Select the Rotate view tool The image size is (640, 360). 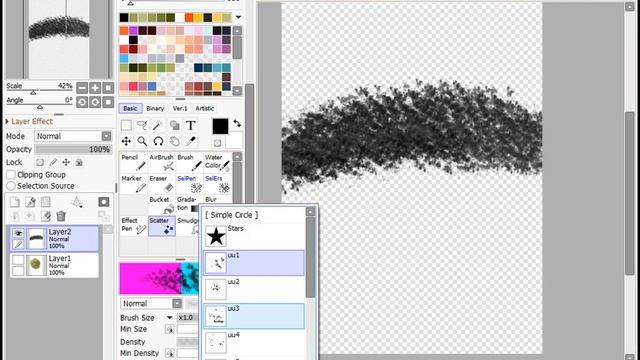[x=158, y=141]
